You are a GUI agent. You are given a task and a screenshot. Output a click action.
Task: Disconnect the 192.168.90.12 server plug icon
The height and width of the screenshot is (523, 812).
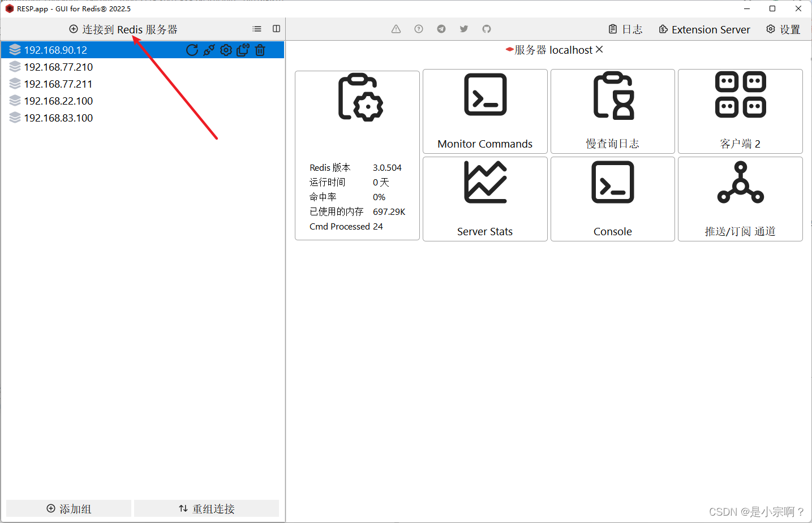pos(209,50)
